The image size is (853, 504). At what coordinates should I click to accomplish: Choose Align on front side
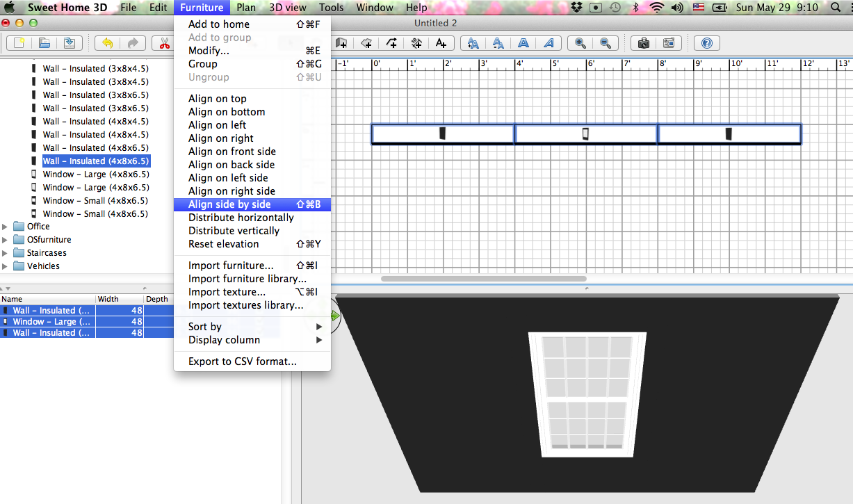point(252,152)
